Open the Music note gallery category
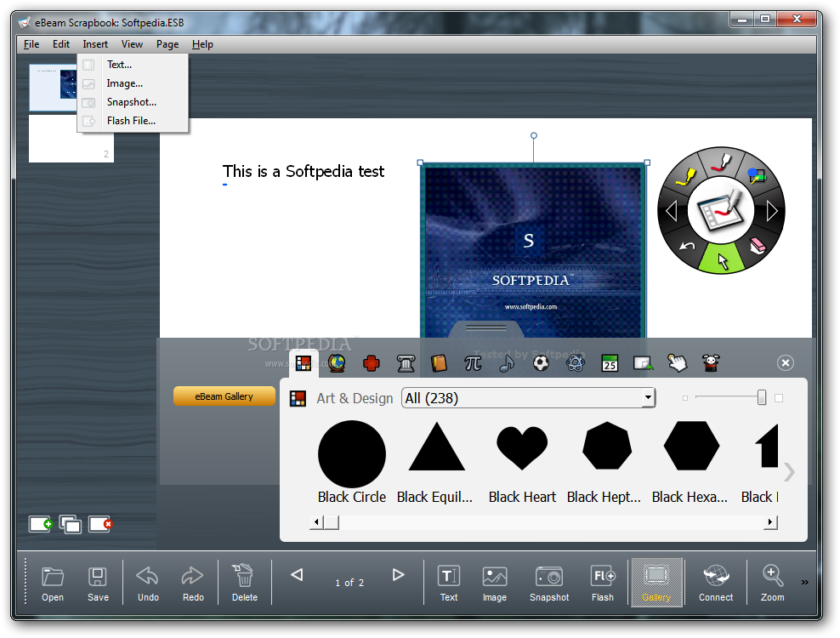 pos(507,363)
